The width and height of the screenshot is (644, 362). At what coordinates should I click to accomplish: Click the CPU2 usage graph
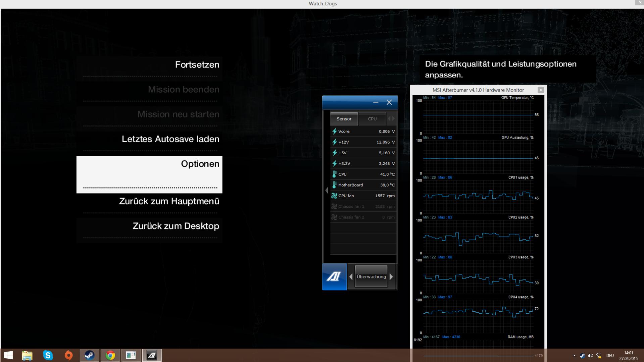pyautogui.click(x=478, y=237)
